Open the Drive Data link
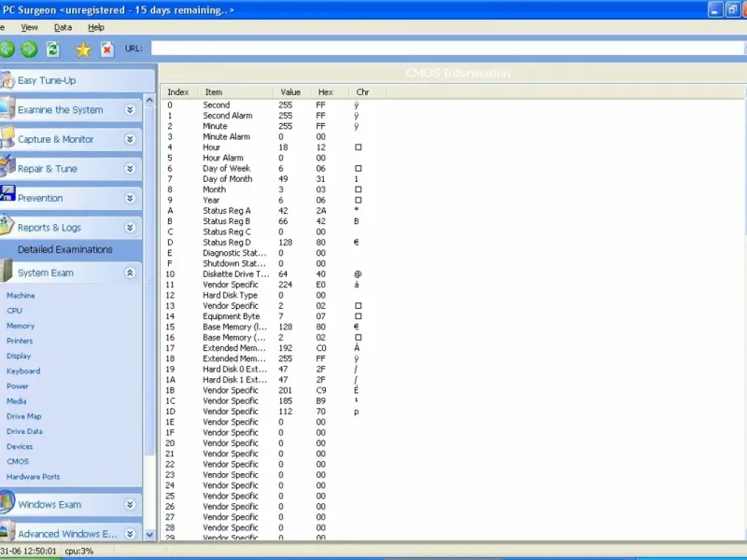Screen dimensions: 747x560 point(25,431)
